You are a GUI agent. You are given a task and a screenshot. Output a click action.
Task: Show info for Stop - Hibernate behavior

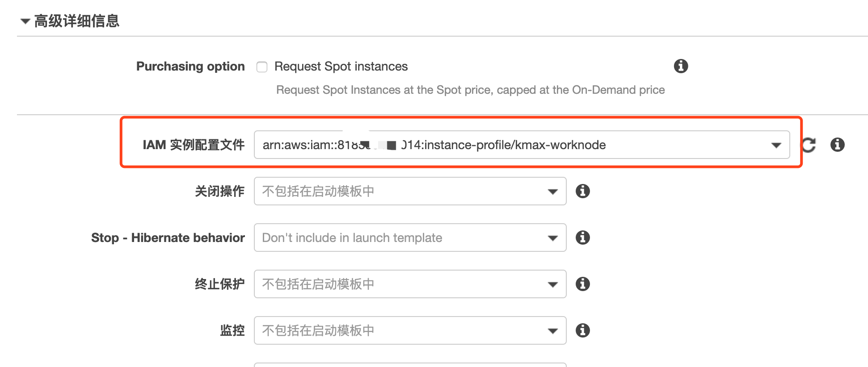(583, 238)
